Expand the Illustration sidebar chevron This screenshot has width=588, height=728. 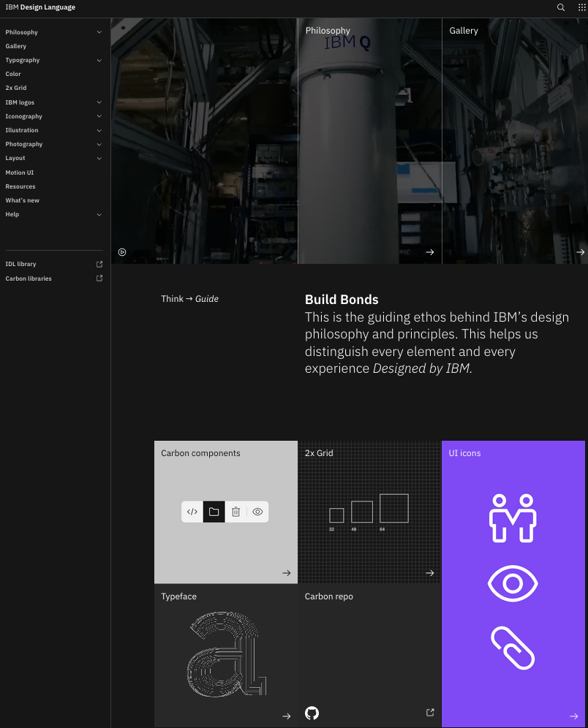(99, 130)
